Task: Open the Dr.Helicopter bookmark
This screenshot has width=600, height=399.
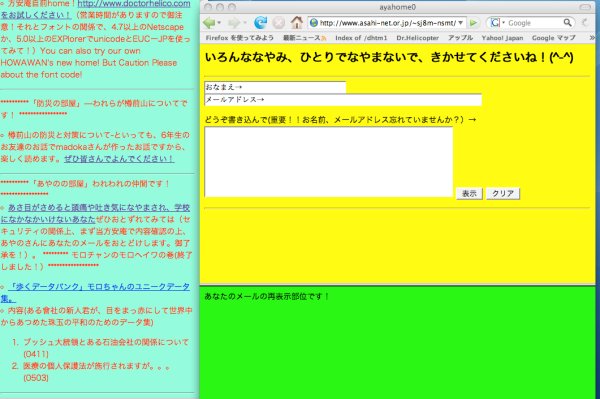Action: (417, 38)
